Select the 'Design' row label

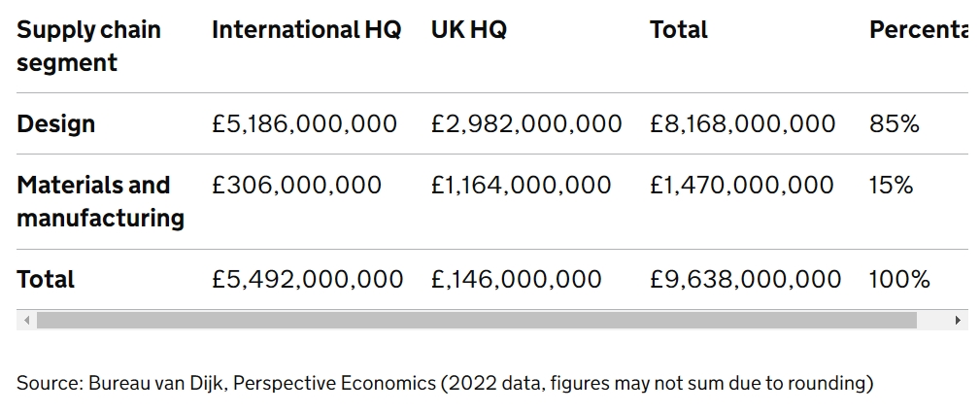56,123
